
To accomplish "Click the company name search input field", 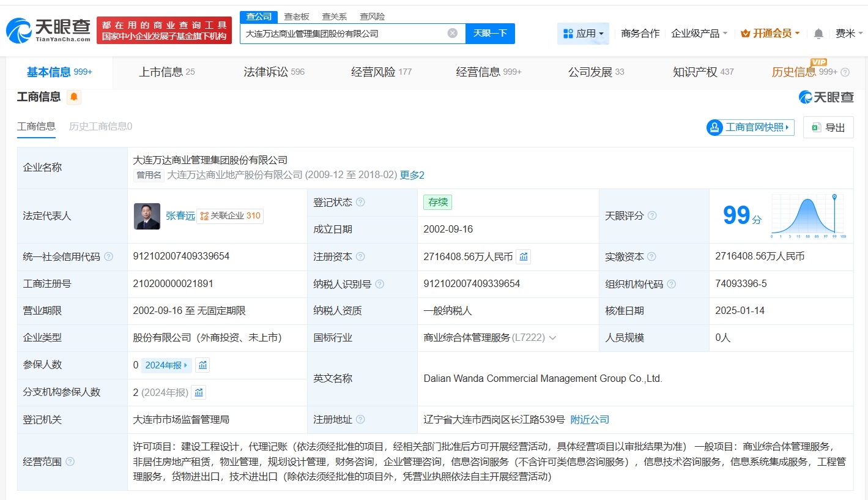I will [343, 34].
